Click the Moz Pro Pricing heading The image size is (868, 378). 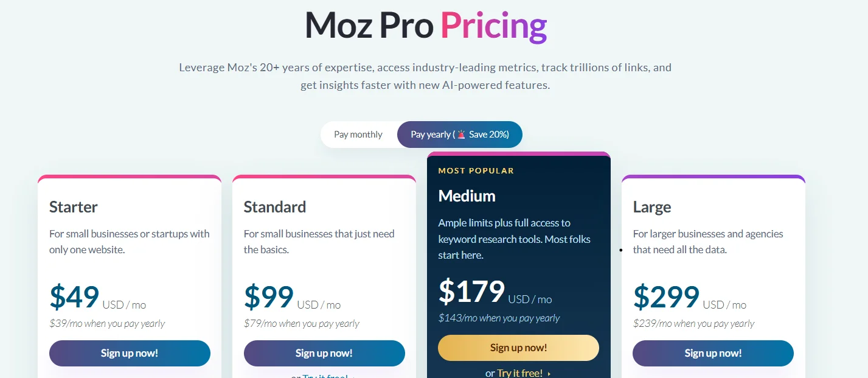(426, 26)
